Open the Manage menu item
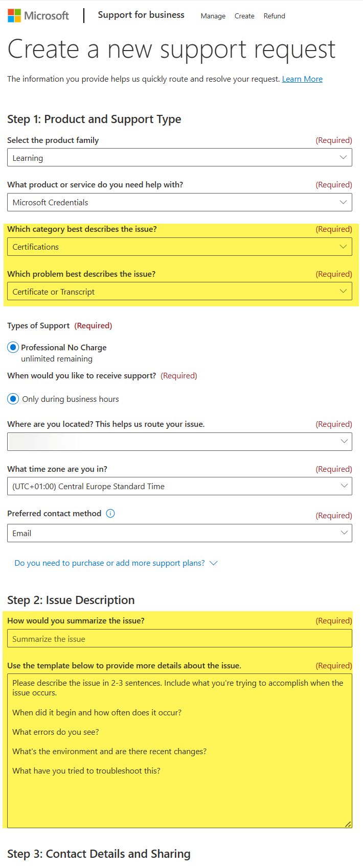363x868 pixels. (213, 16)
